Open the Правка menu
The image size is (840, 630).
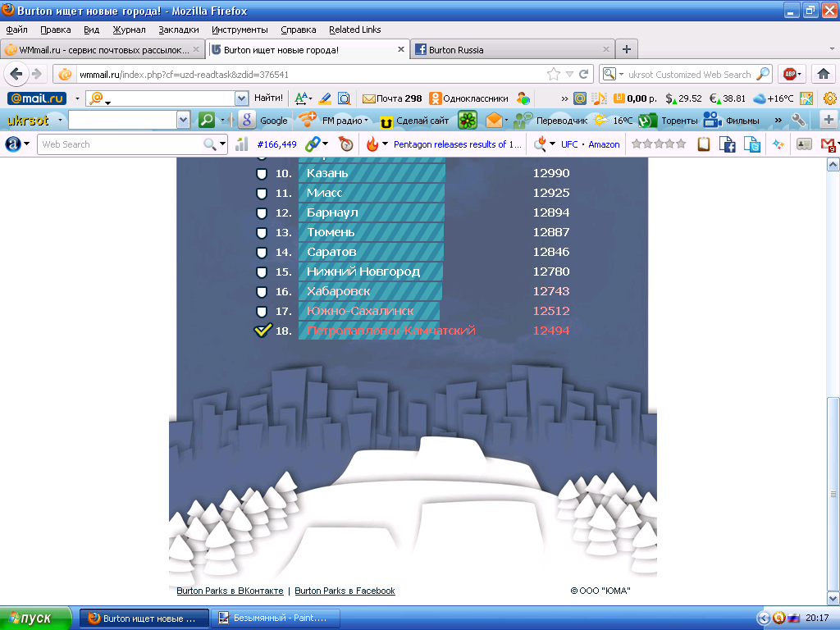(x=56, y=30)
